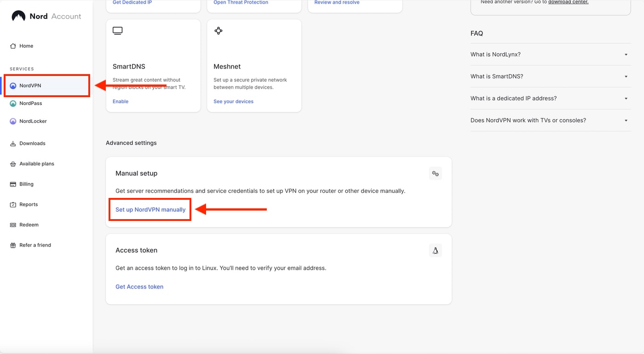Click See your devices under Meshnet
Screen dimensions: 644x354
tap(234, 101)
